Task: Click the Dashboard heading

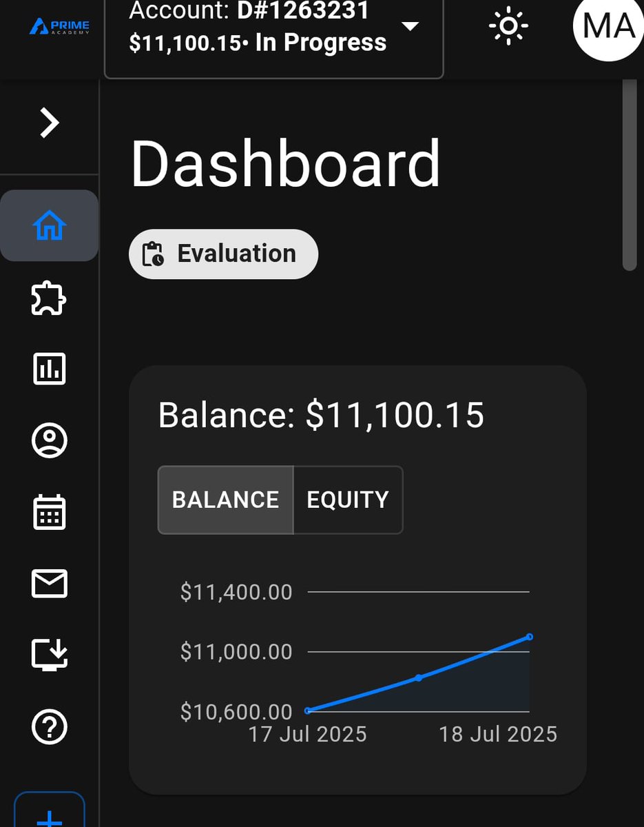Action: (285, 164)
